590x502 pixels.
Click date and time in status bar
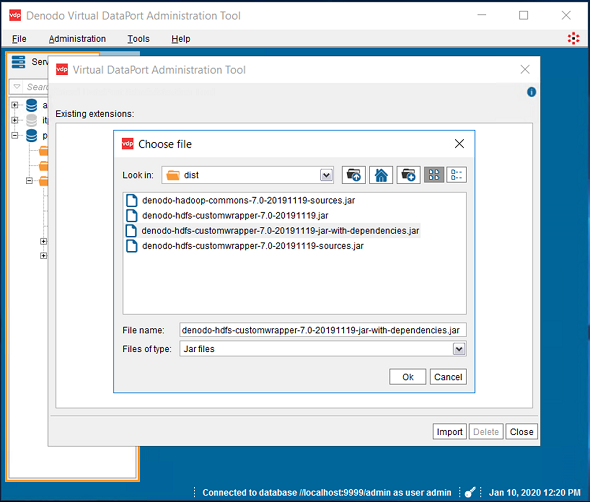534,493
